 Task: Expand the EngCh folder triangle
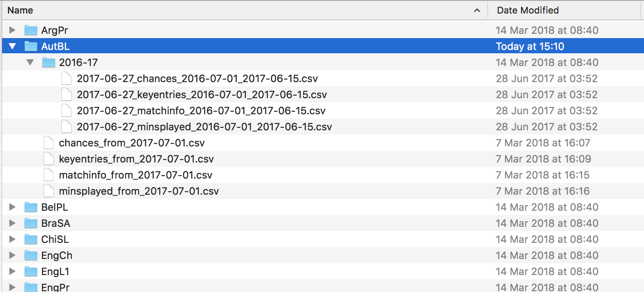click(x=12, y=255)
